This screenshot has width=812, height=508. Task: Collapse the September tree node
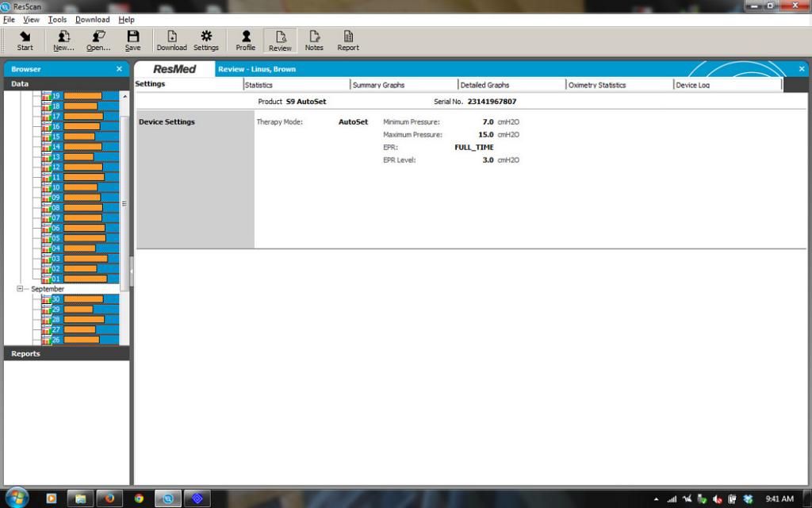tap(20, 289)
